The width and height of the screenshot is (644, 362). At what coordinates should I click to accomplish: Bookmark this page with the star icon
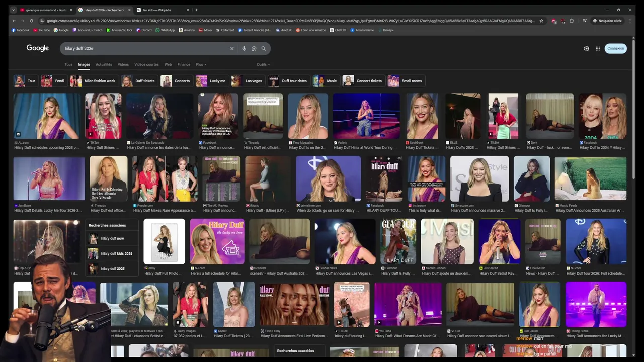pyautogui.click(x=541, y=21)
